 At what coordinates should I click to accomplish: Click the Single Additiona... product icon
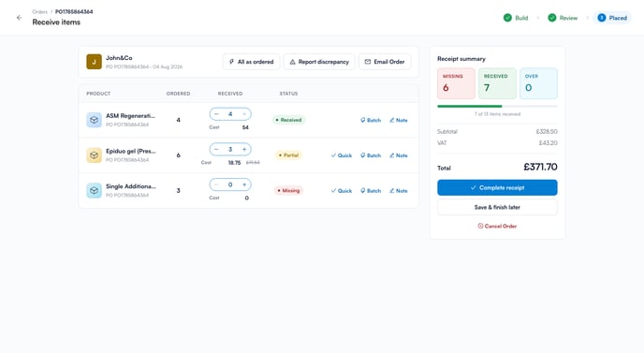(x=94, y=191)
